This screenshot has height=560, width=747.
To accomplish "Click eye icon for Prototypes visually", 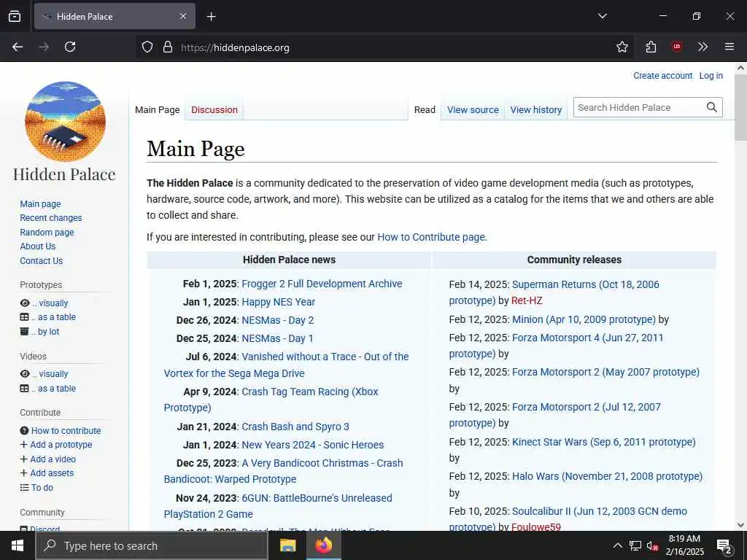I will tap(25, 303).
